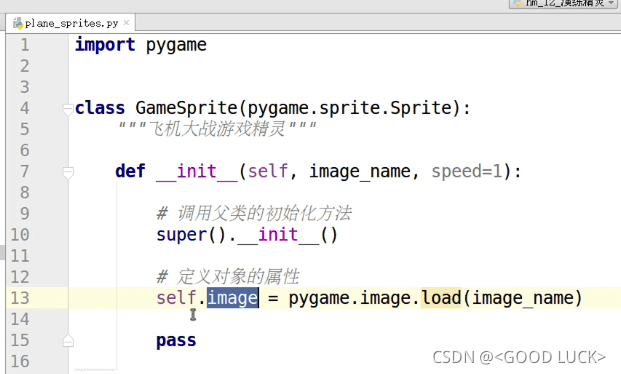Click the import keyword on line 1
The image size is (621, 374).
[105, 45]
